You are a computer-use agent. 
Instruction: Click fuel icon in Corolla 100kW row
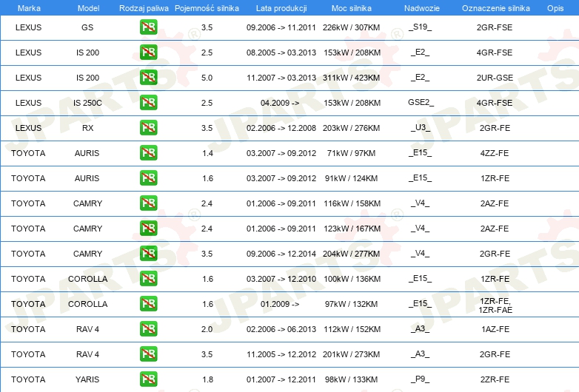[148, 278]
